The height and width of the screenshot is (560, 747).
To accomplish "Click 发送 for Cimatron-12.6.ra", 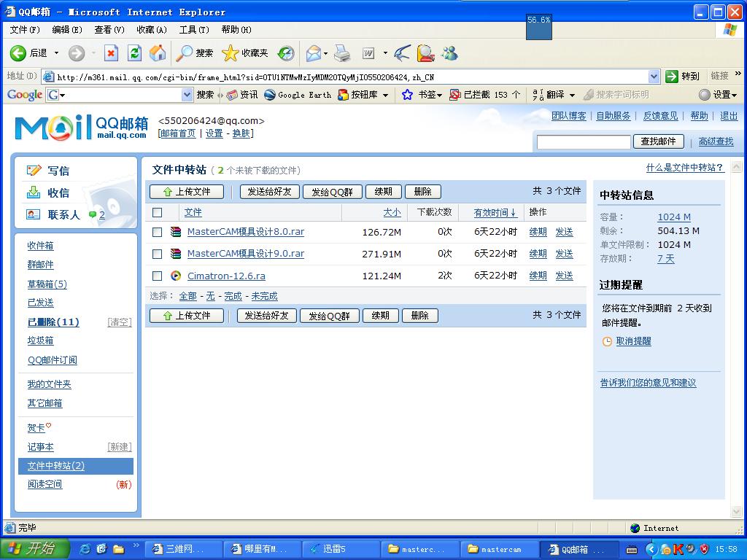I will (x=564, y=276).
